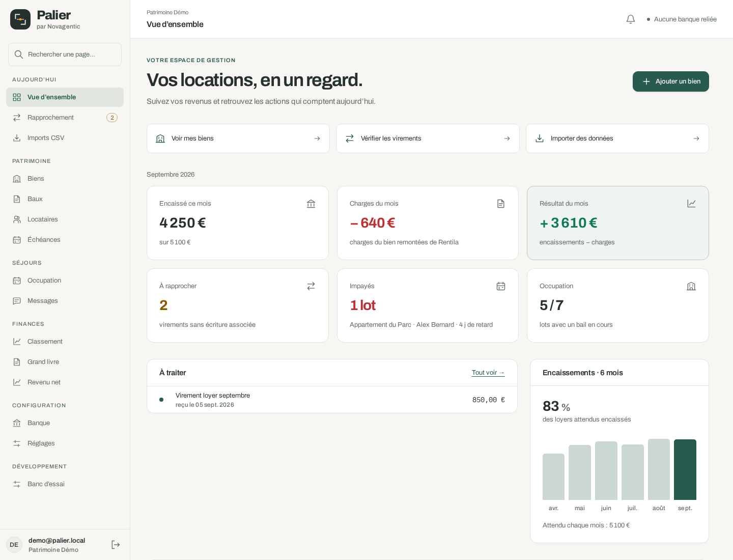The image size is (733, 560).
Task: Click the arrow on Vérifier les virements card
Action: [507, 138]
